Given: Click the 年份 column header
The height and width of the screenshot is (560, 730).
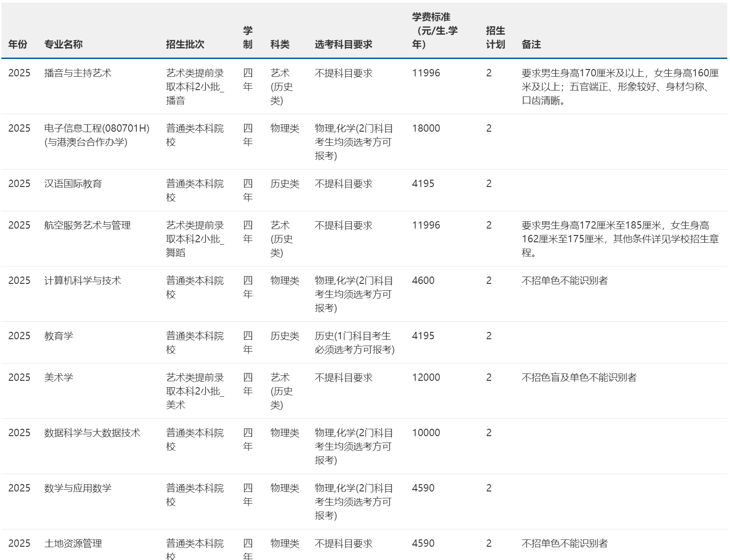Looking at the screenshot, I should [x=18, y=44].
